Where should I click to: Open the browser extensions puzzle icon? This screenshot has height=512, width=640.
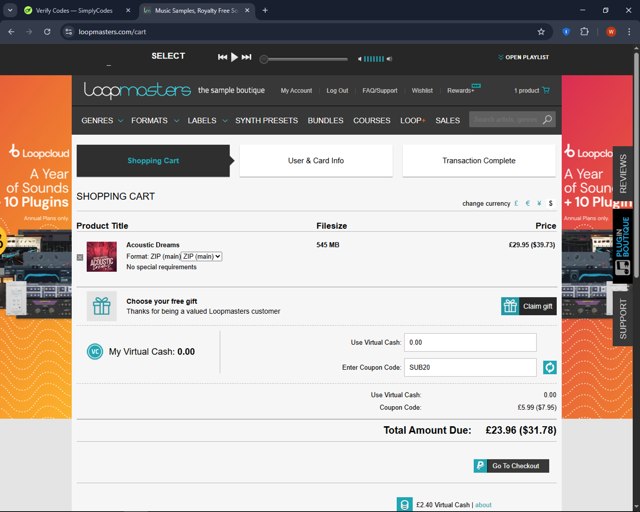[584, 32]
